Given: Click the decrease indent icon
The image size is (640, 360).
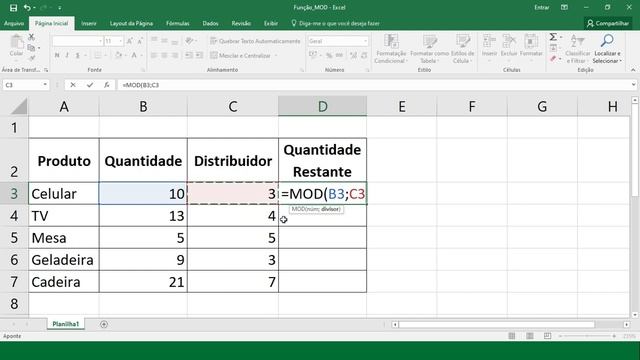Looking at the screenshot, I should [189, 55].
